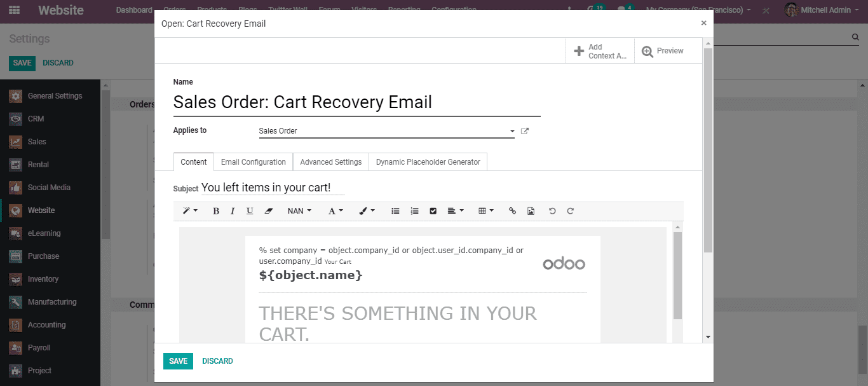Open the font color A dropdown
This screenshot has width=868, height=386.
[x=336, y=211]
